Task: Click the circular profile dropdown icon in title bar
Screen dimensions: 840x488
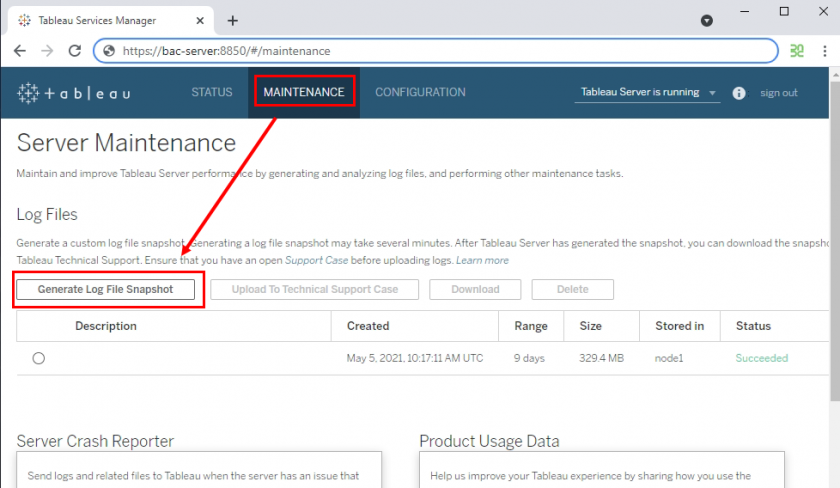Action: (707, 20)
